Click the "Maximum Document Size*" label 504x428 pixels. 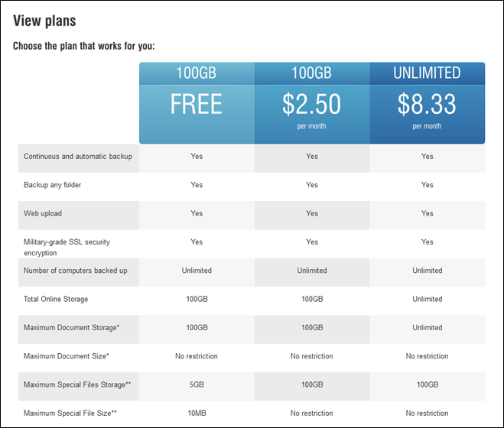pyautogui.click(x=64, y=356)
